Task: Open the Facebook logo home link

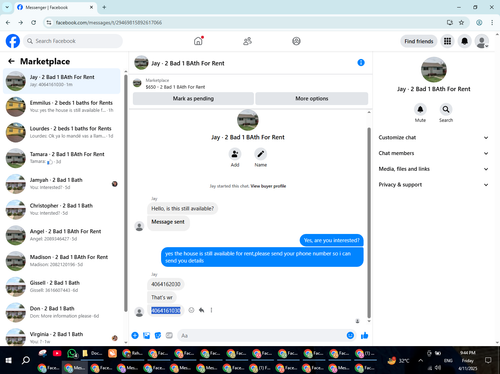Action: 13,41
